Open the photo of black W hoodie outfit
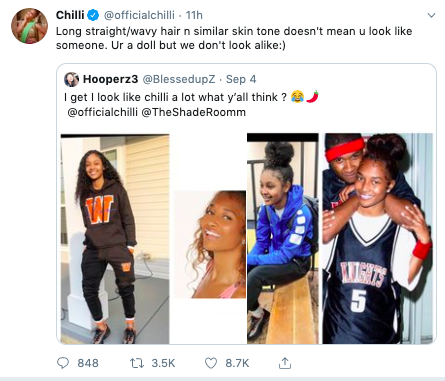 pos(115,239)
